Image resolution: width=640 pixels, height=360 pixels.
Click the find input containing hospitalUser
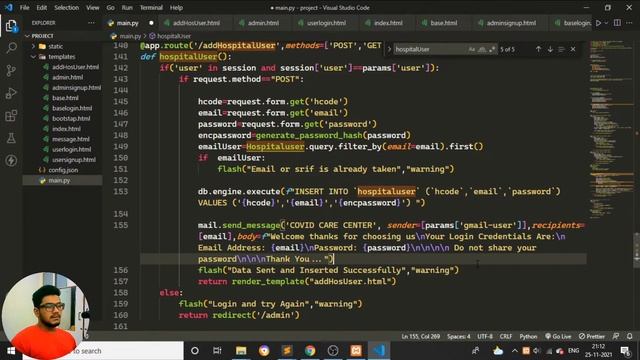pyautogui.click(x=430, y=49)
